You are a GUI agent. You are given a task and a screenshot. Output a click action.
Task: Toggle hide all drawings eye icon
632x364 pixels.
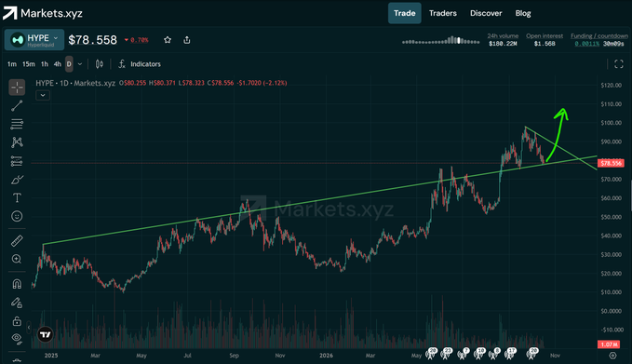(x=17, y=338)
